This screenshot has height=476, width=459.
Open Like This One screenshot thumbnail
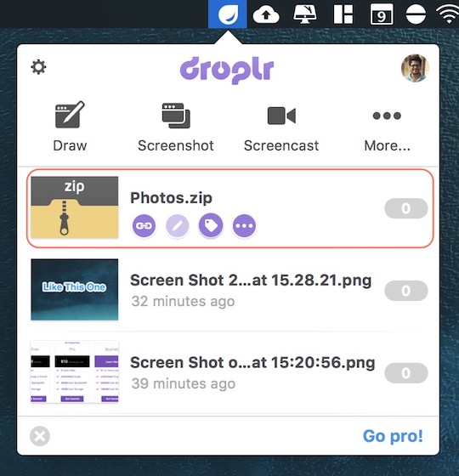click(75, 290)
